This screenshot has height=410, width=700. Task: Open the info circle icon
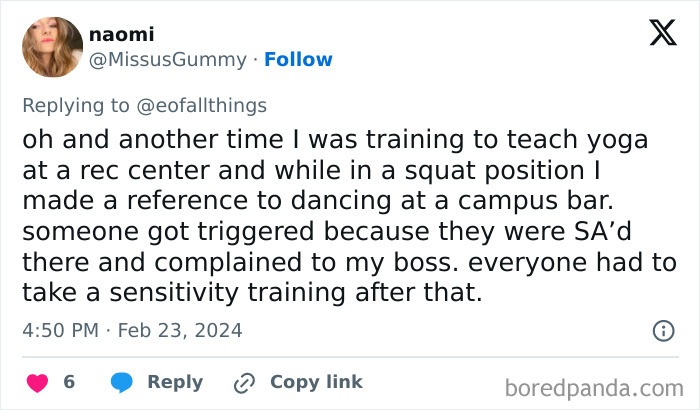(662, 330)
